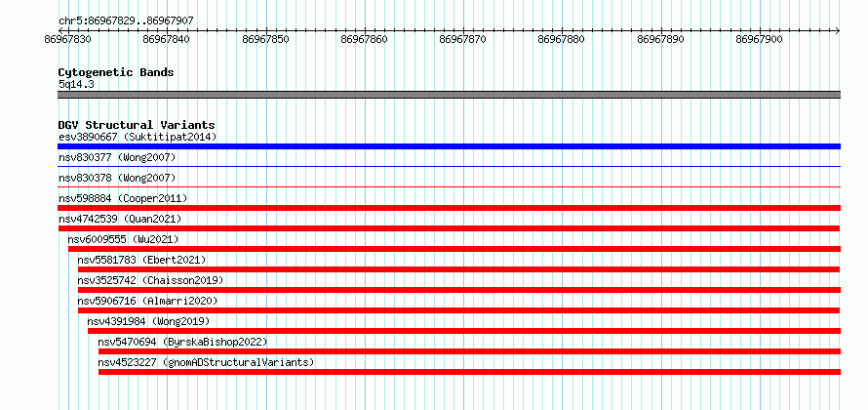Click ruler position 86967860
Image resolution: width=868 pixels, height=410 pixels.
(364, 39)
